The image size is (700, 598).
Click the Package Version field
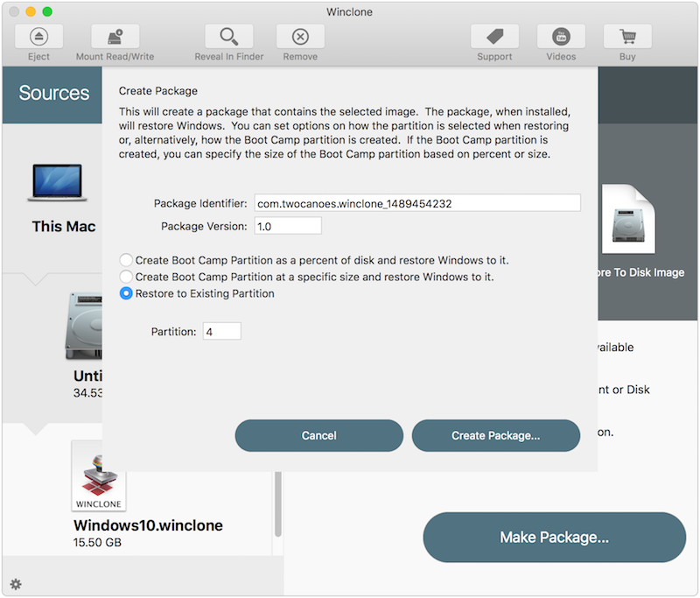tap(288, 226)
